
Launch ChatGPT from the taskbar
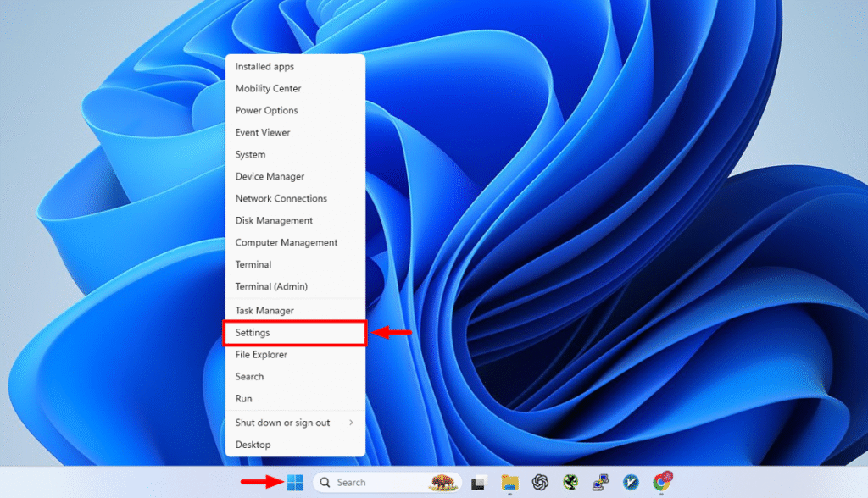point(540,482)
